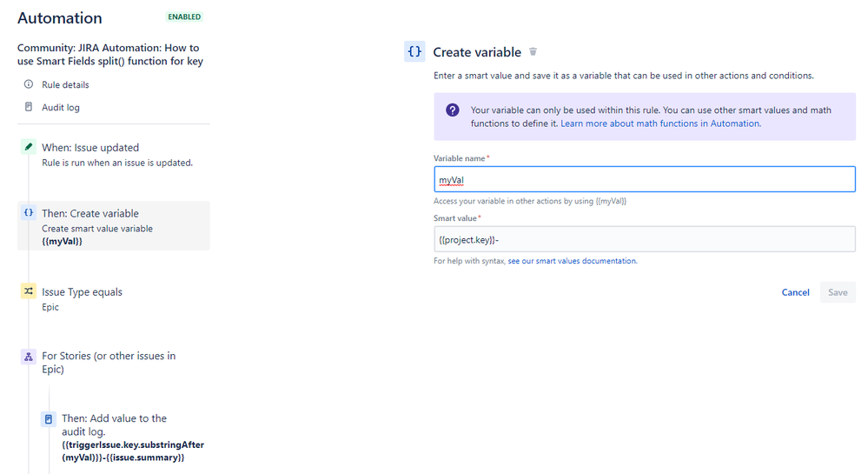Viewport: 868px width, 474px height.
Task: Click the shuffle icon for Issue Type equals
Action: click(x=28, y=291)
